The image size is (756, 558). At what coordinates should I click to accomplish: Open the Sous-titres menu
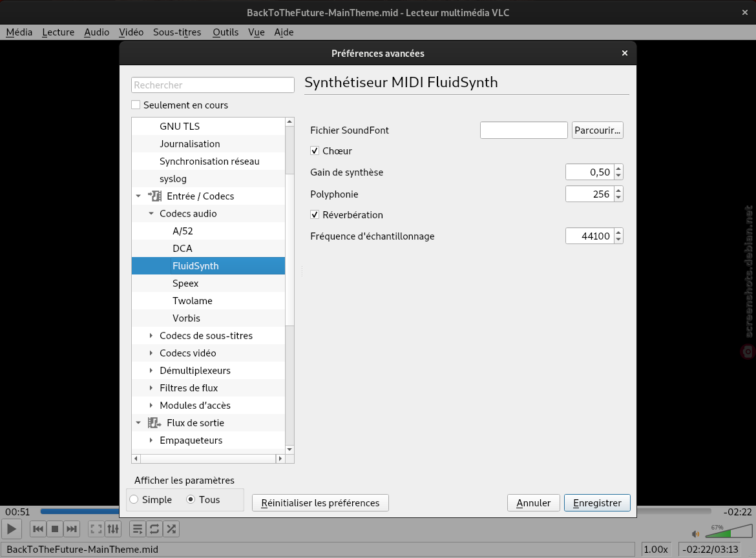[177, 32]
